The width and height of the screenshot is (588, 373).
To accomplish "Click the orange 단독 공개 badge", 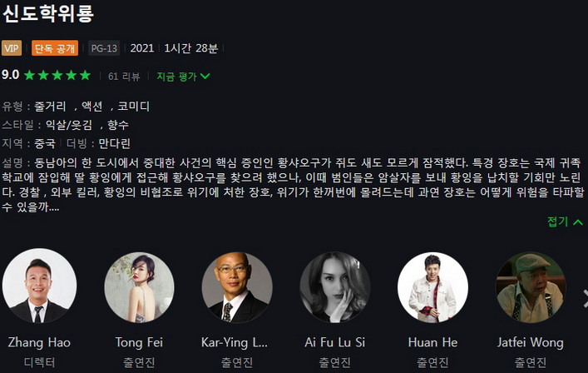I will tap(55, 48).
